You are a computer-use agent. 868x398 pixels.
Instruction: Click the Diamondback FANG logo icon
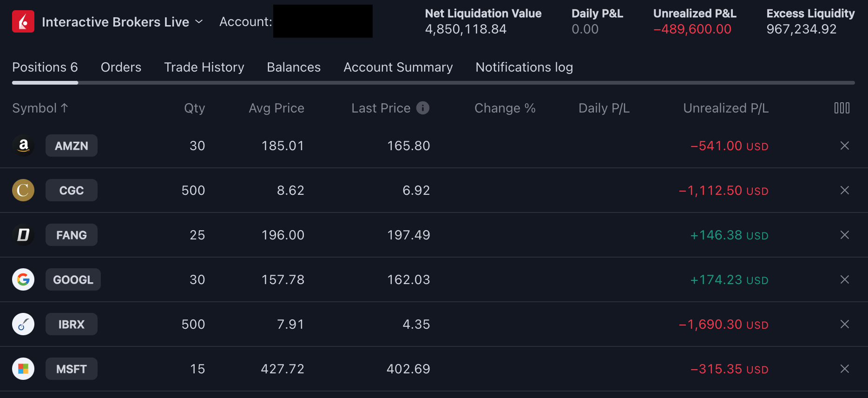[x=23, y=235]
